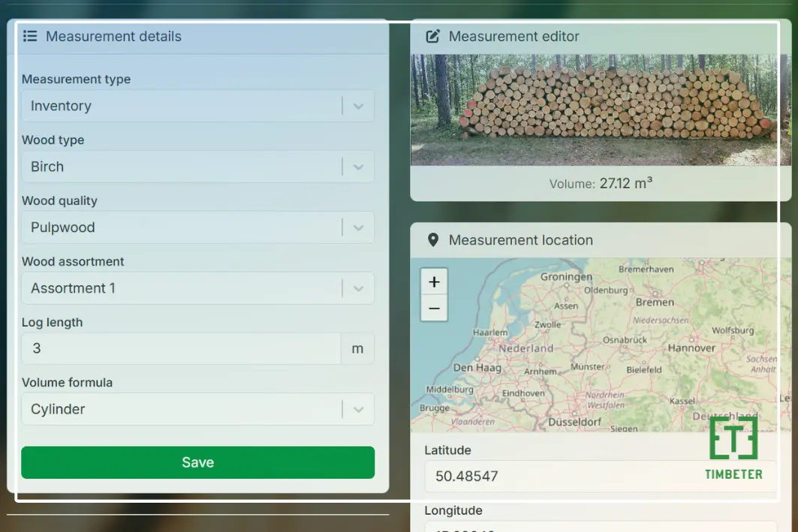Click the Volume formula label
The image size is (798, 532).
pos(67,383)
